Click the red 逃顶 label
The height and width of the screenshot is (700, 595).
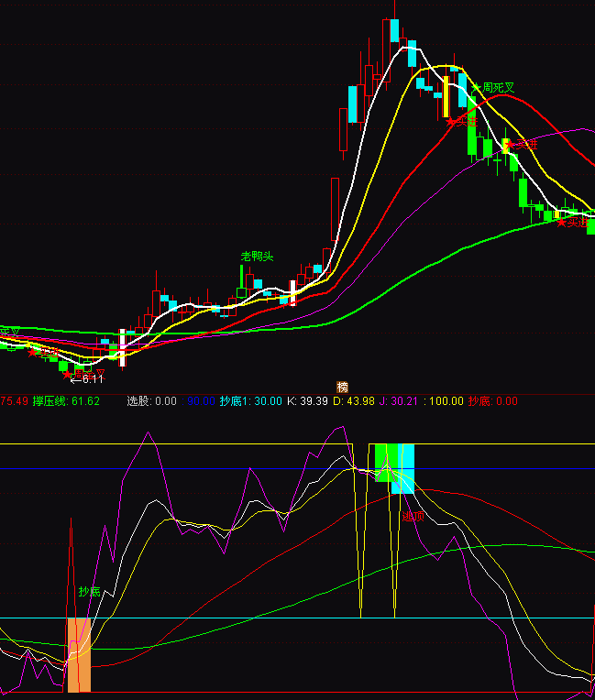[413, 516]
